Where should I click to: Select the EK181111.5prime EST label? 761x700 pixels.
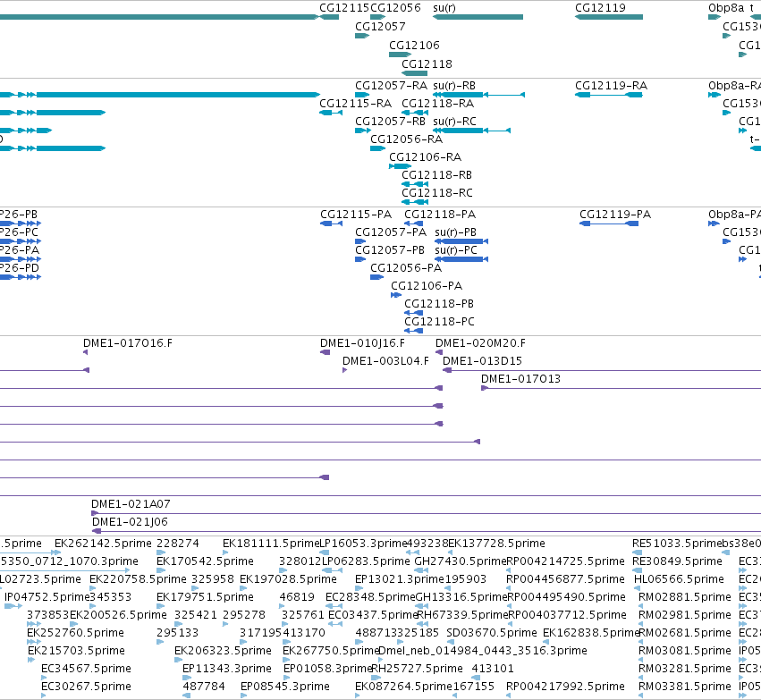pyautogui.click(x=271, y=544)
